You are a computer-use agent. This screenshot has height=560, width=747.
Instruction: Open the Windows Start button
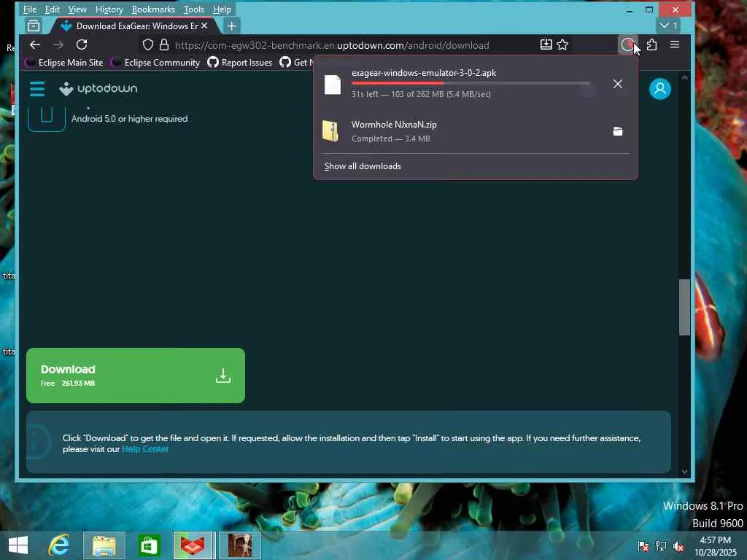[x=18, y=545]
